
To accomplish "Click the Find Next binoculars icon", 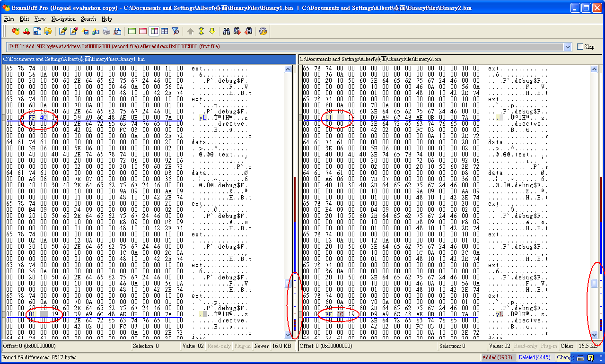I will pyautogui.click(x=237, y=31).
